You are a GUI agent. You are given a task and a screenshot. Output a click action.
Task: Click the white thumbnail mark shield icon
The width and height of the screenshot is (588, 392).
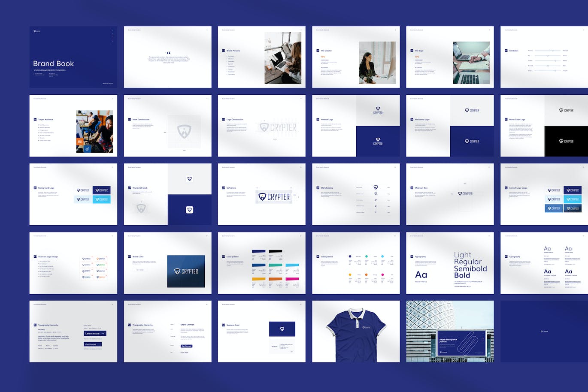(189, 179)
